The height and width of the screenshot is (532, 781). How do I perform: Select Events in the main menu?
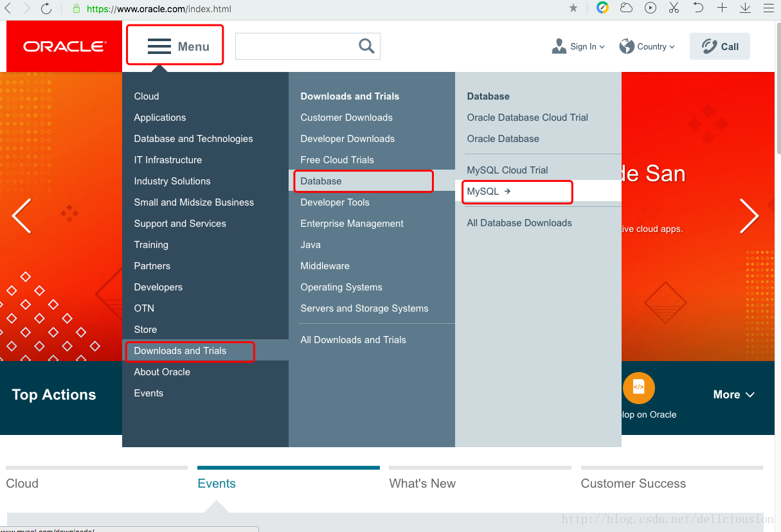148,393
